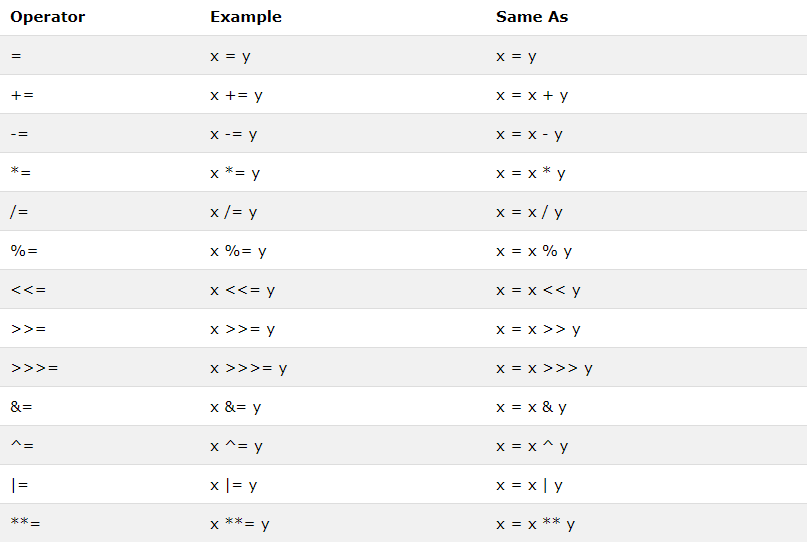Select the text x = x ** y
This screenshot has width=807, height=542.
(535, 524)
